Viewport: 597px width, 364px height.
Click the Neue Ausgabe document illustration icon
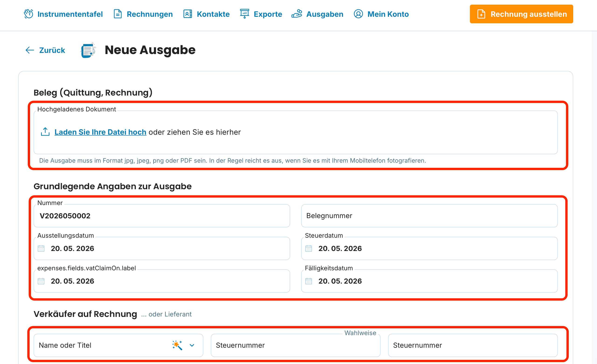88,50
